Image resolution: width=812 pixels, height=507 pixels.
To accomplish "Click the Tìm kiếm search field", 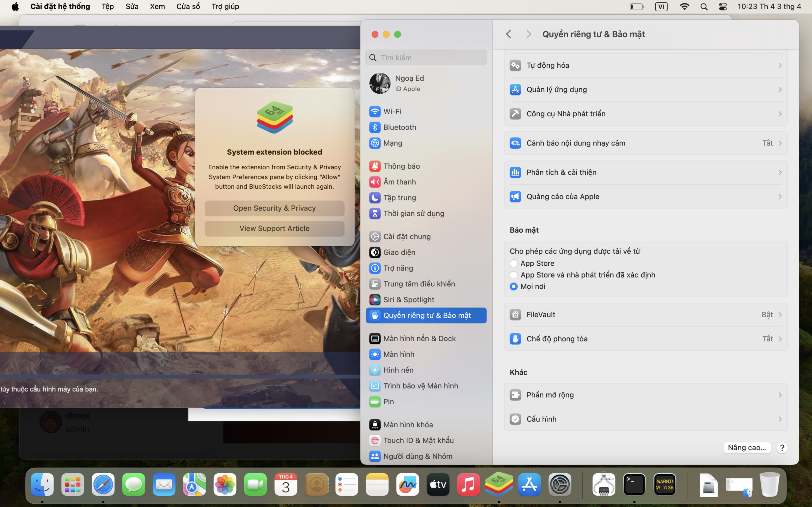I will pos(426,58).
